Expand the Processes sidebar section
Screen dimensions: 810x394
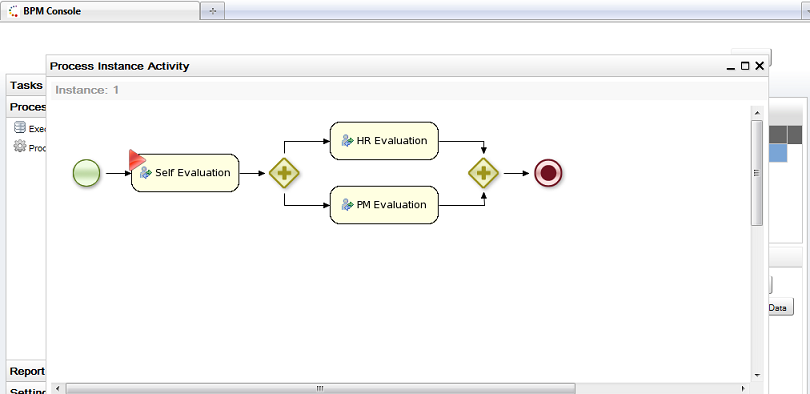26,107
